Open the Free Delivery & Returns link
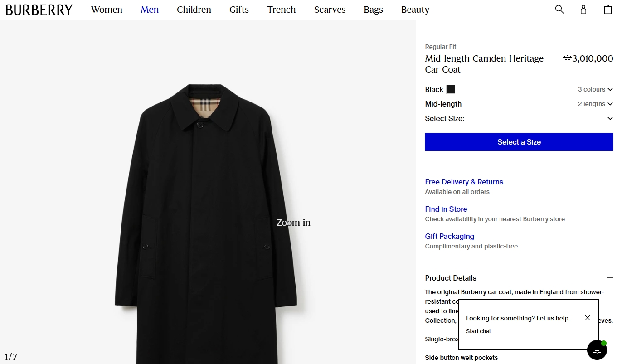Image resolution: width=617 pixels, height=364 pixels. point(464,182)
